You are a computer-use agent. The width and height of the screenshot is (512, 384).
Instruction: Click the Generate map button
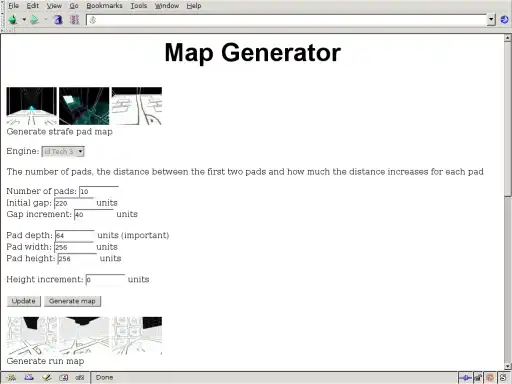(x=72, y=301)
